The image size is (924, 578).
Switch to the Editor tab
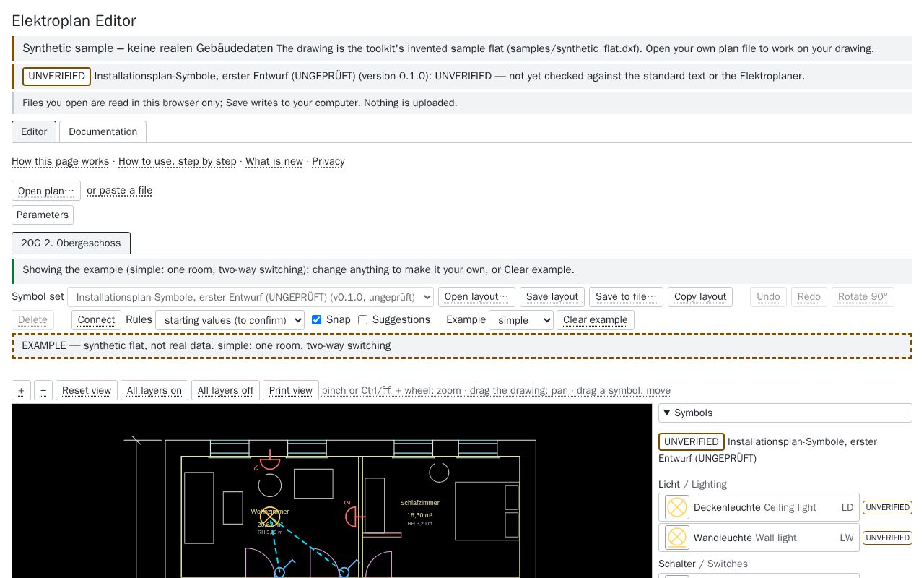point(34,131)
